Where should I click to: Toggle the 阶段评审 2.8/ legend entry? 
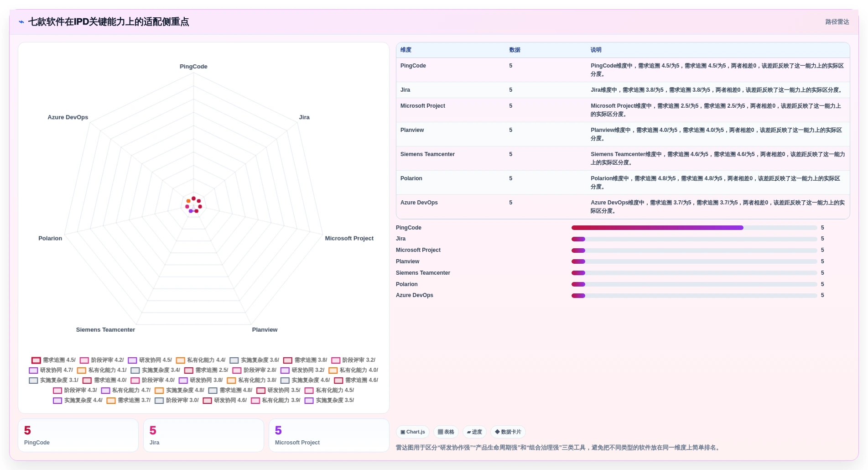point(255,370)
